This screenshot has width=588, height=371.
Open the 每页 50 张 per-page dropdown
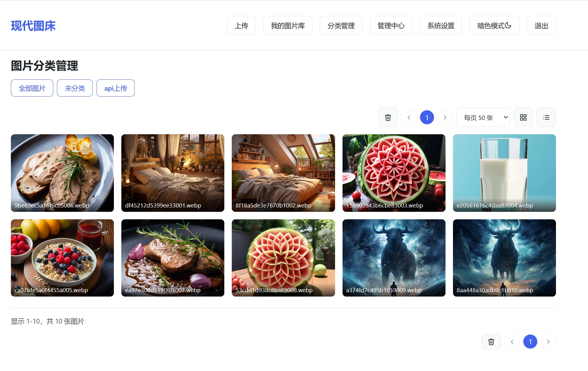click(x=483, y=117)
